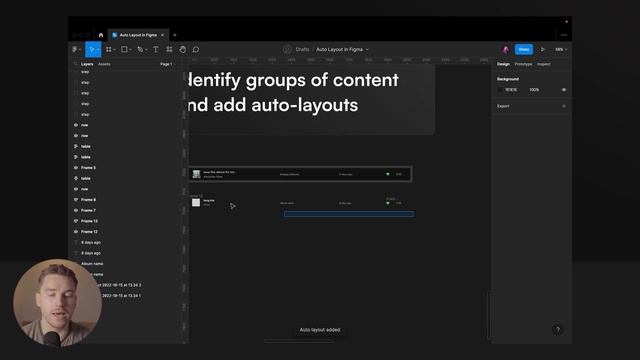Image resolution: width=640 pixels, height=360 pixels.
Task: Expand Pen tool options arrow
Action: coord(146,50)
